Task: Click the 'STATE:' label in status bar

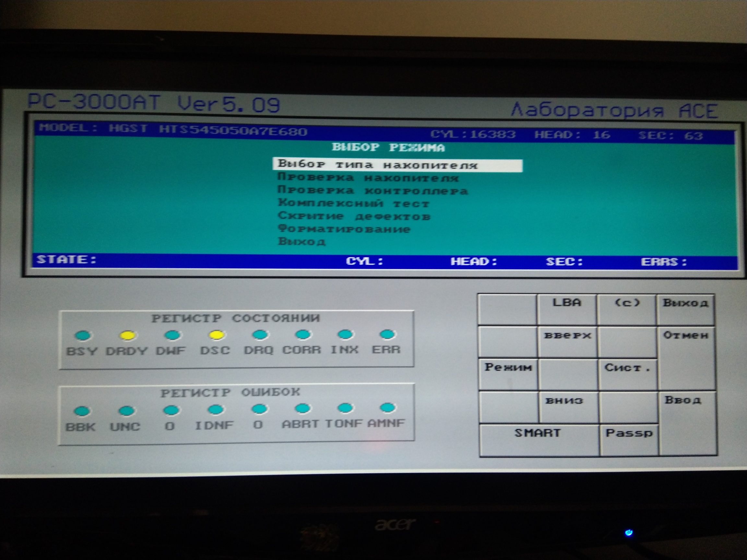Action: (x=66, y=259)
